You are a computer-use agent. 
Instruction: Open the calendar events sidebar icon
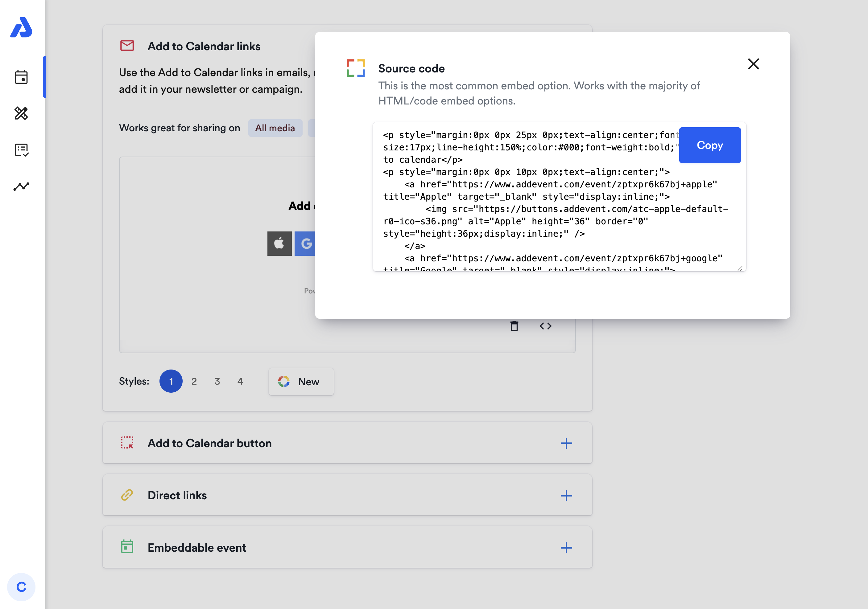pos(21,77)
